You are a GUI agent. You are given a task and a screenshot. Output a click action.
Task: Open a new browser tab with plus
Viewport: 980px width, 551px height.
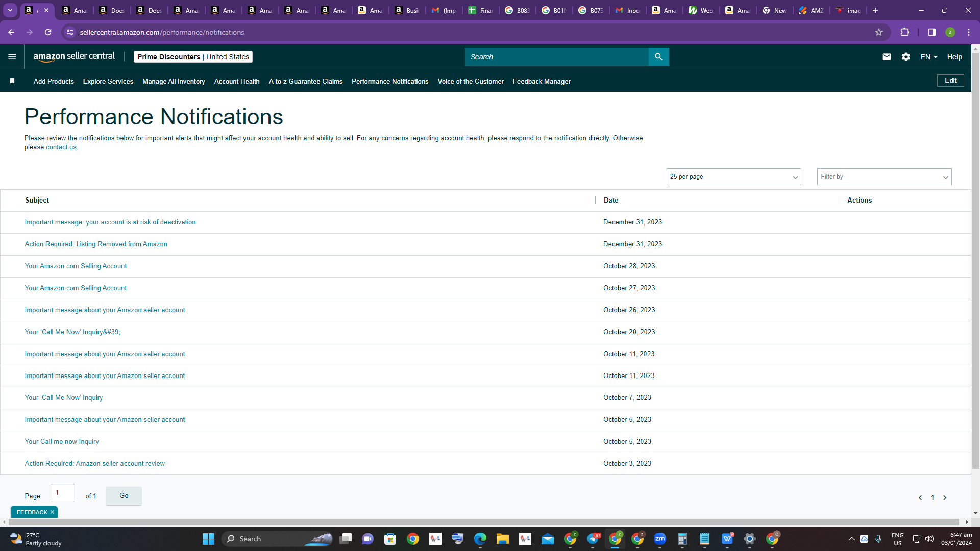click(x=875, y=10)
